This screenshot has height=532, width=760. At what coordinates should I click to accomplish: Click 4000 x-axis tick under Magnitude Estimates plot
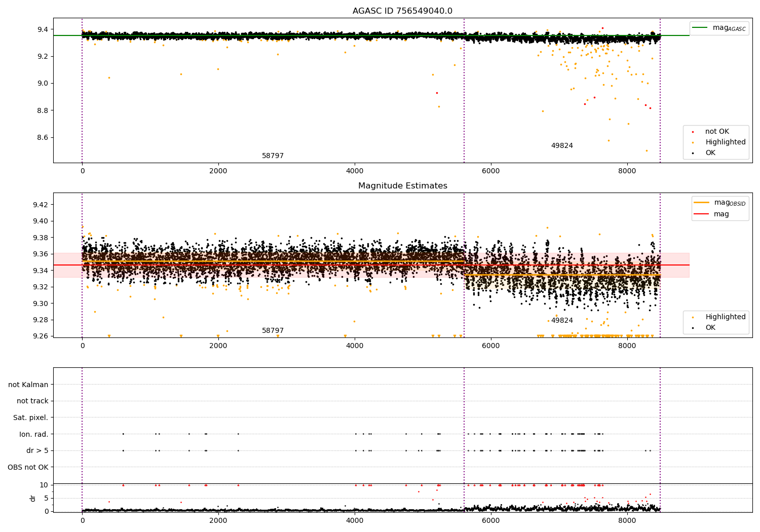tap(355, 346)
